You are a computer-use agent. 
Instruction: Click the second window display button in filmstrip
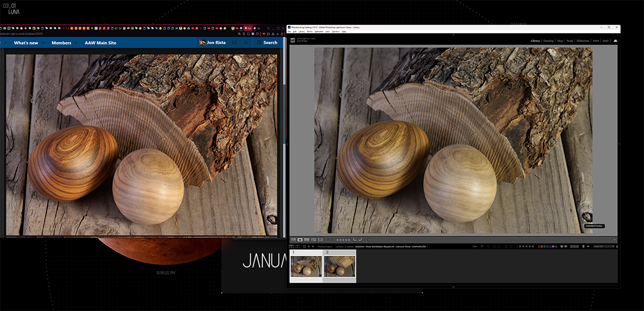pyautogui.click(x=297, y=247)
